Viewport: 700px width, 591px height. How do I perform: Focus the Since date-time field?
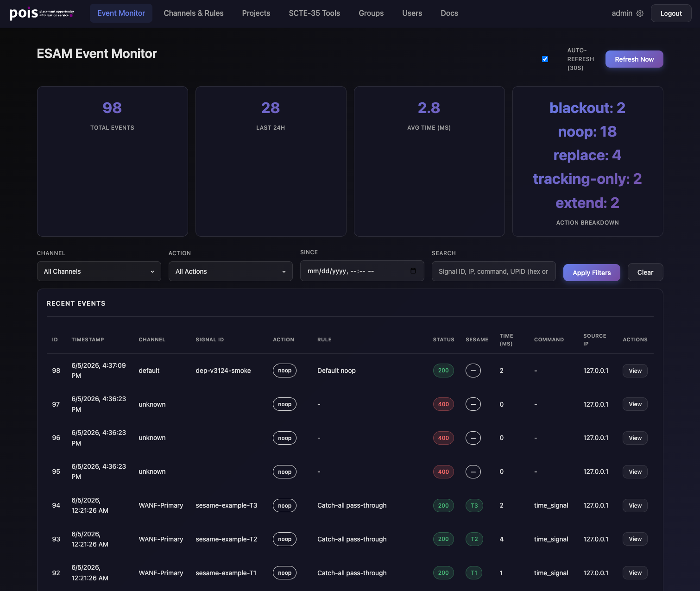[x=362, y=271]
